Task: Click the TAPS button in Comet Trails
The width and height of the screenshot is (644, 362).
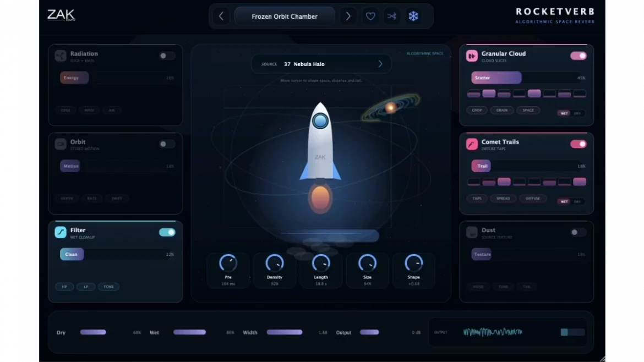Action: [477, 199]
